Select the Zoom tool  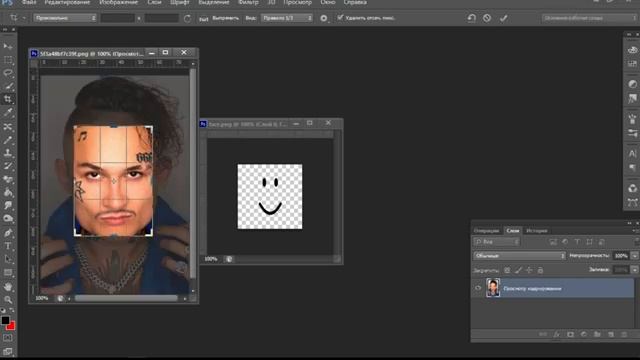click(8, 300)
